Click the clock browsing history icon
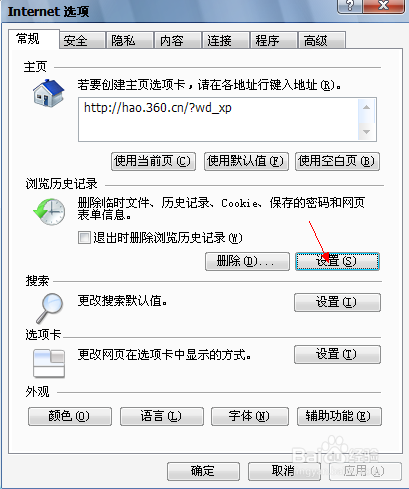 49,211
